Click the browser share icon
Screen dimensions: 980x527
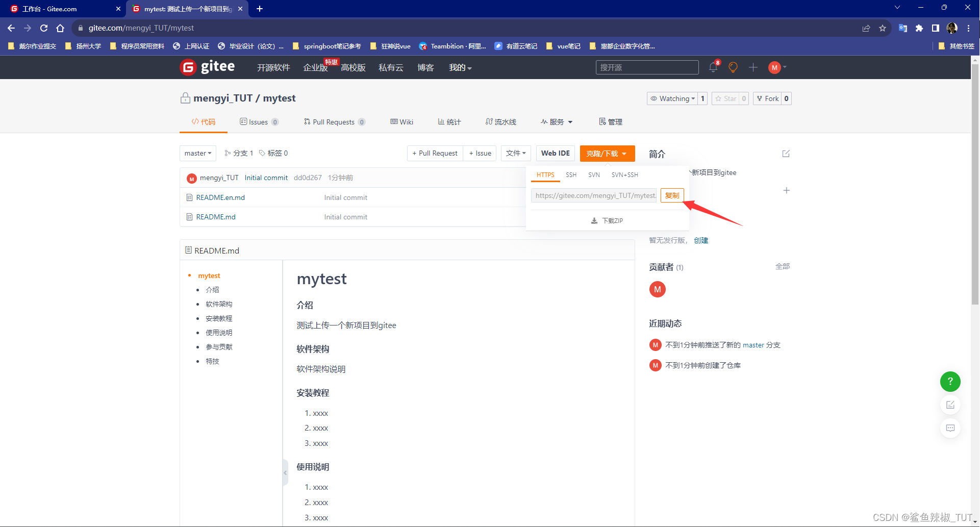tap(866, 28)
